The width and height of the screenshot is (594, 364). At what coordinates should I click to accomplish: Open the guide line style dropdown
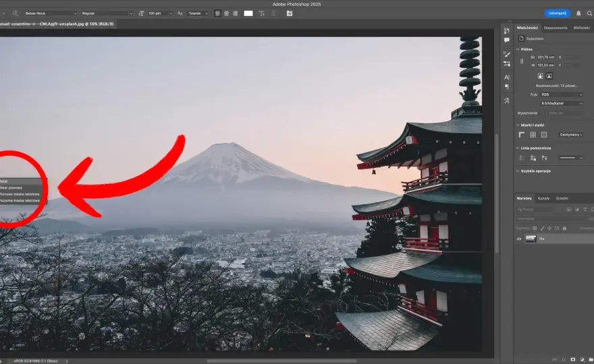pos(571,158)
